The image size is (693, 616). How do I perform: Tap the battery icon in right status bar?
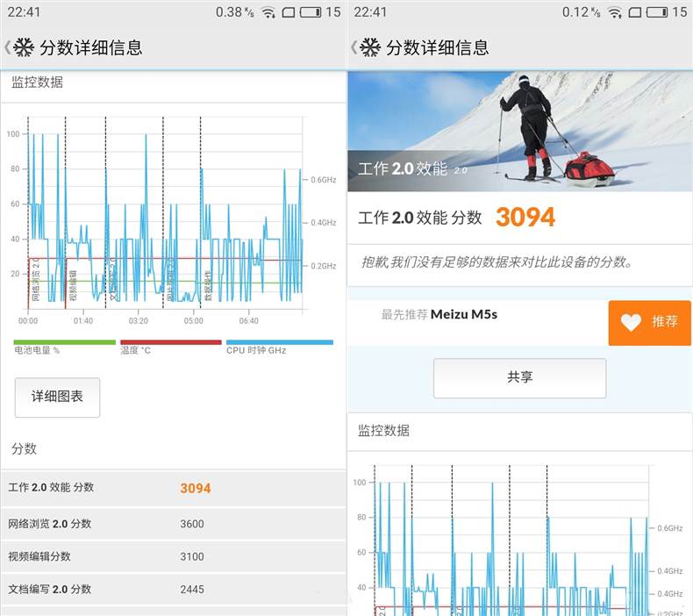coord(657,12)
